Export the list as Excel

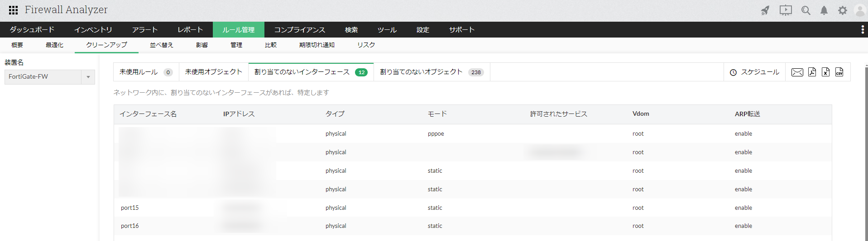click(825, 72)
